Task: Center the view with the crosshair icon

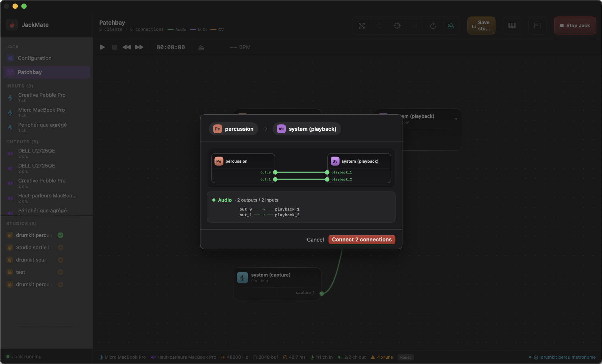Action: coord(397,25)
